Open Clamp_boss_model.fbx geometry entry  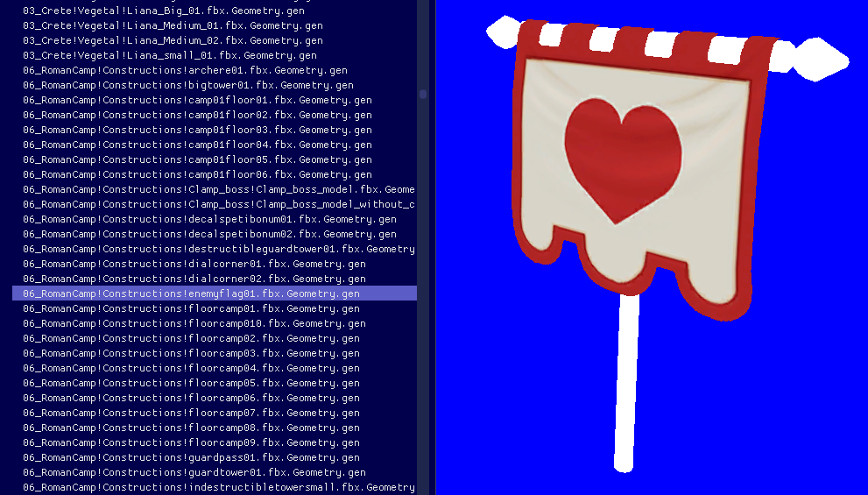[215, 190]
